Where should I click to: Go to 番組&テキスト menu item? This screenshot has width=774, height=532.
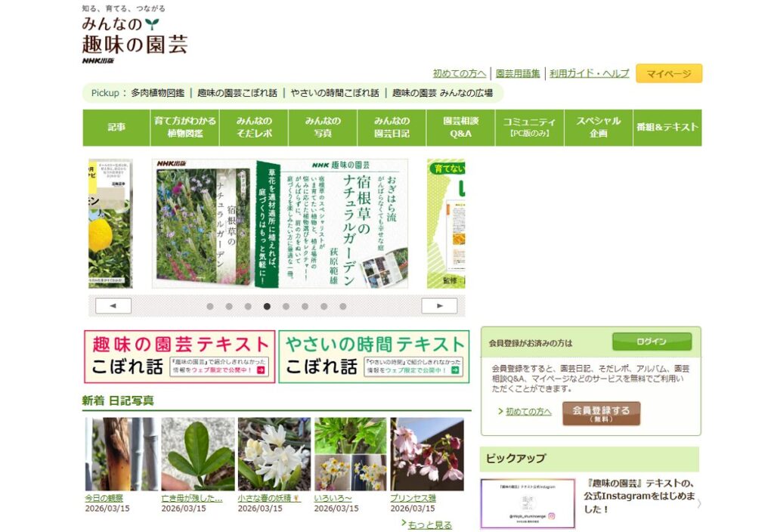pyautogui.click(x=667, y=128)
